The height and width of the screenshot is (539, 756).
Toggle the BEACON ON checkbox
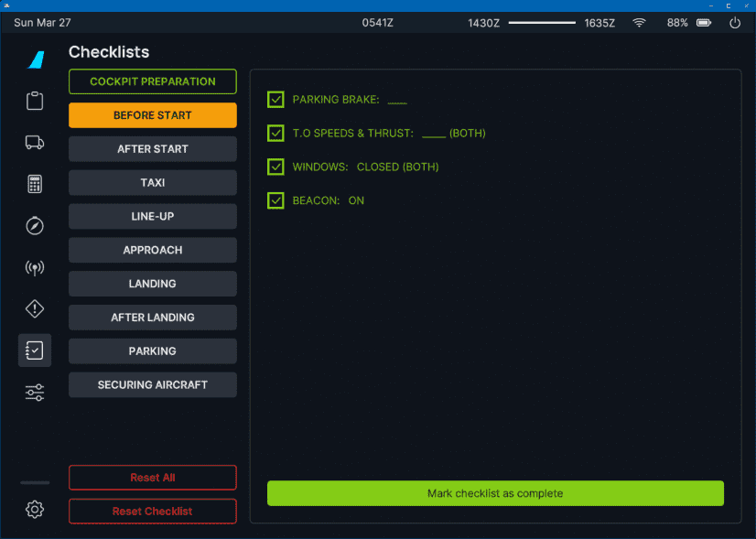275,200
